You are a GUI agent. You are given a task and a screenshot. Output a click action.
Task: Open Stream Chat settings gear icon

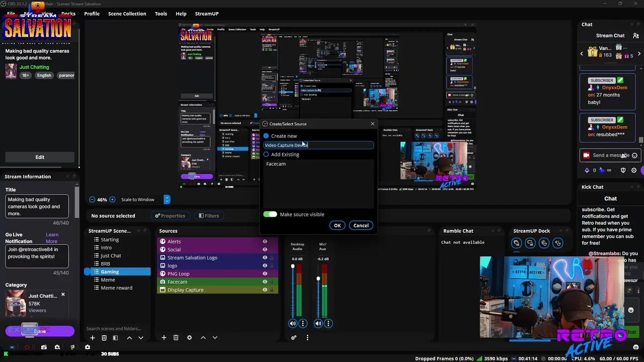click(x=634, y=170)
